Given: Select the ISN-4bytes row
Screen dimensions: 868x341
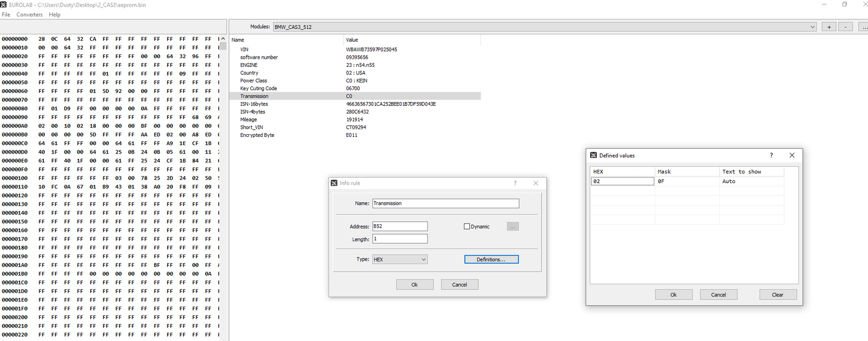Looking at the screenshot, I should pos(356,112).
